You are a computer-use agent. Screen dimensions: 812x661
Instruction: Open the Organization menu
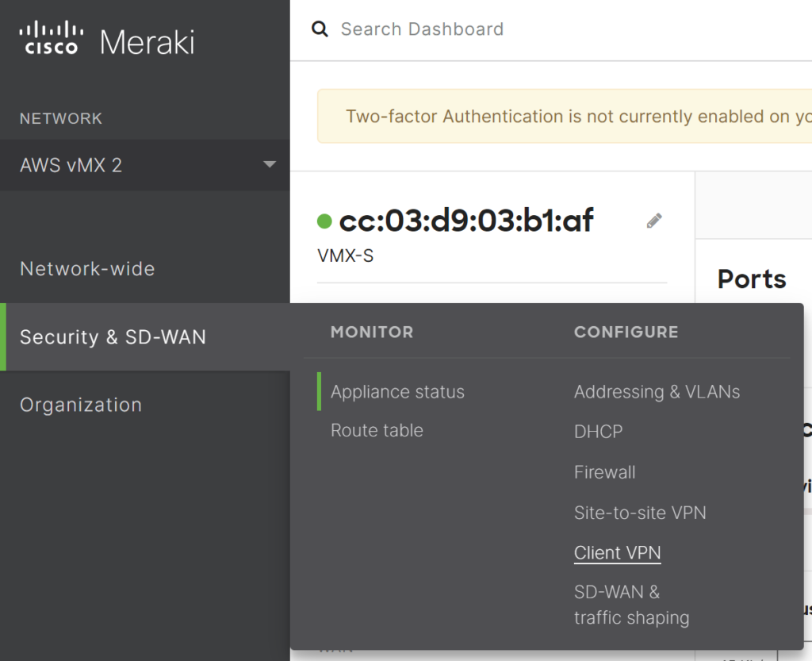pos(81,405)
